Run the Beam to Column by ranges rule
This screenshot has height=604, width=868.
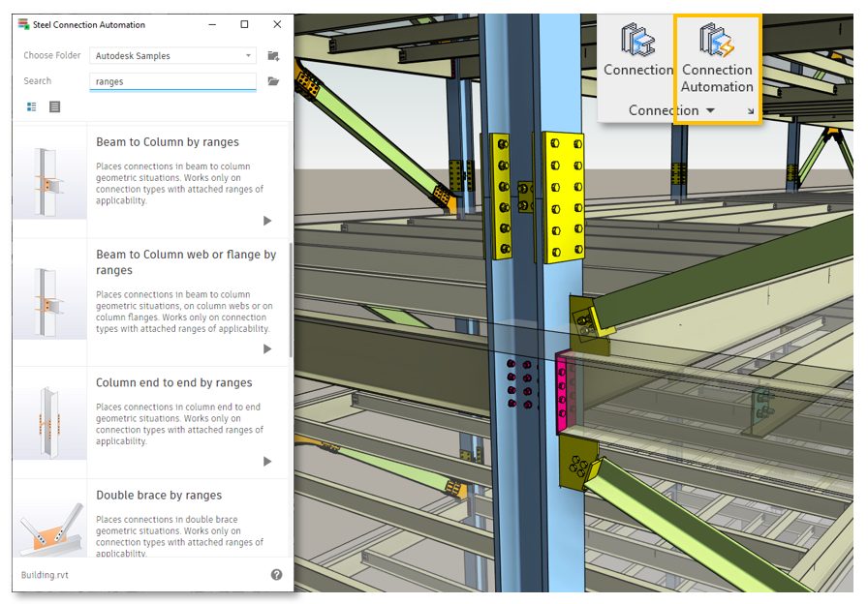pos(267,221)
